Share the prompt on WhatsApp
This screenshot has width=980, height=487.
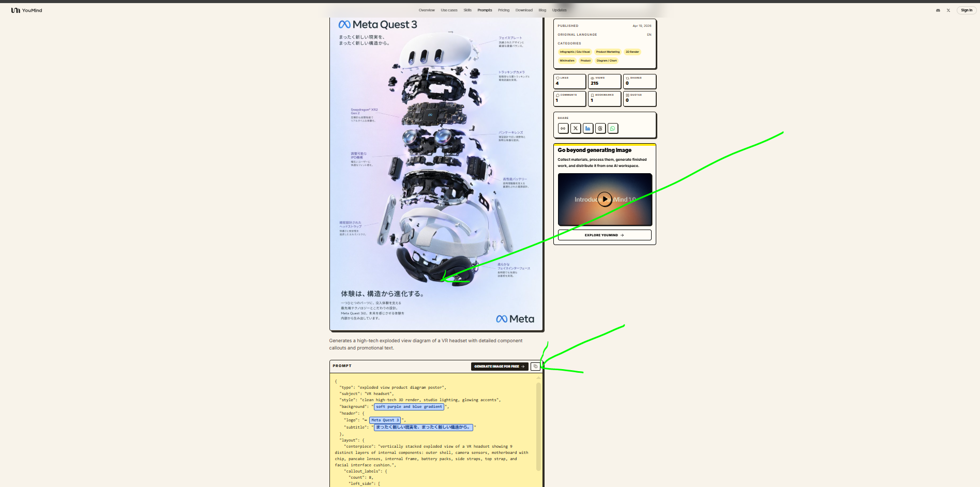click(x=613, y=128)
